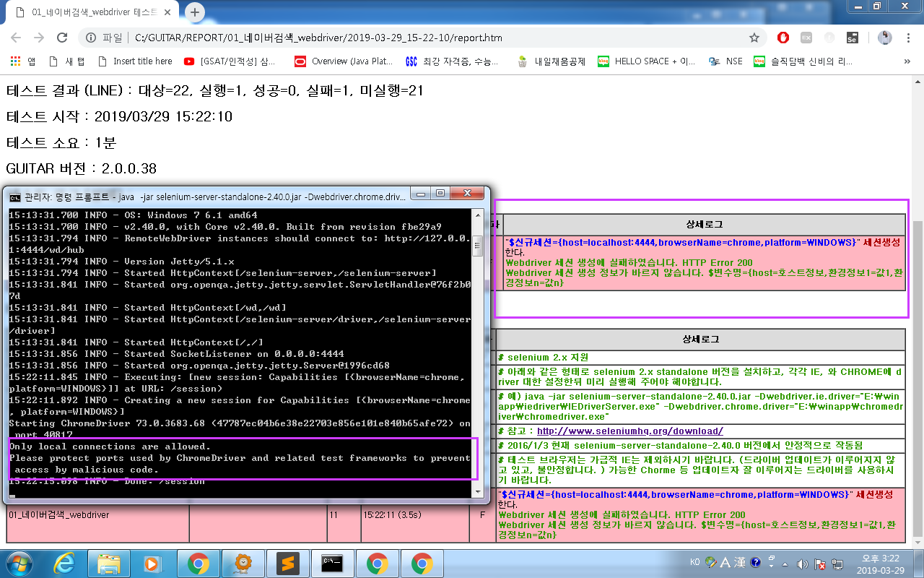
Task: Launch Internet Explorer from the taskbar
Action: [64, 563]
